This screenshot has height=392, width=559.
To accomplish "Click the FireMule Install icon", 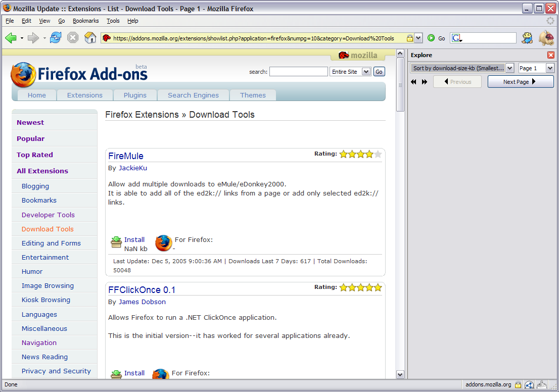I will point(116,243).
